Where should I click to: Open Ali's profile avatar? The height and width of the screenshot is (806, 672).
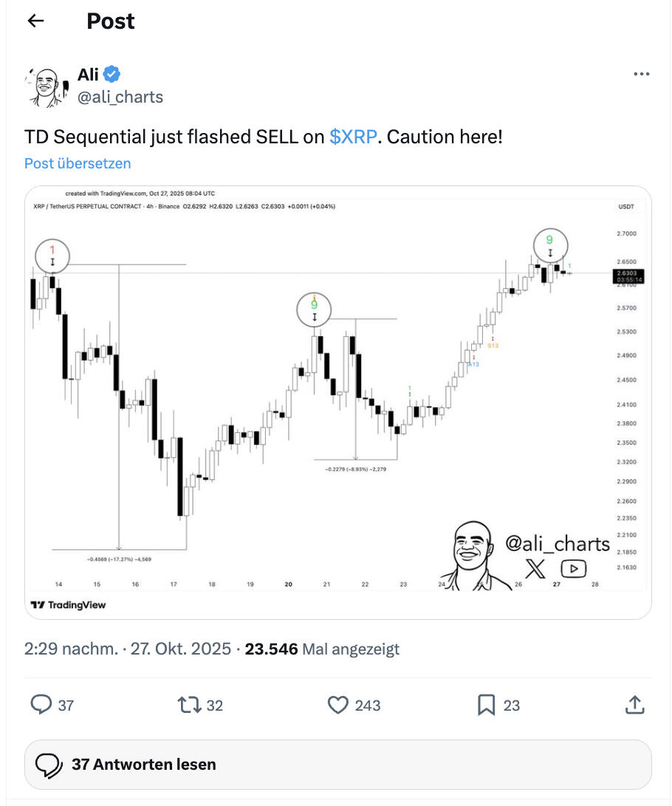(46, 86)
